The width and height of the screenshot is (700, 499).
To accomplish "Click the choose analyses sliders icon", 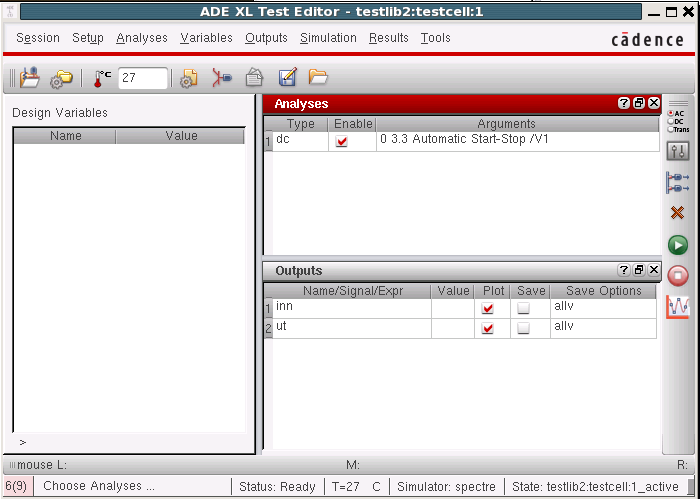I will [678, 151].
